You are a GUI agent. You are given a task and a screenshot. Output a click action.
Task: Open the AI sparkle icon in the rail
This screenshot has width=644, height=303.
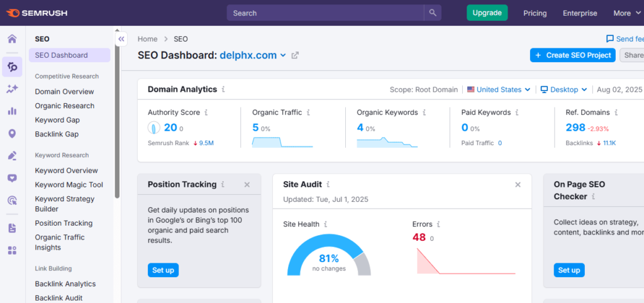tap(13, 89)
